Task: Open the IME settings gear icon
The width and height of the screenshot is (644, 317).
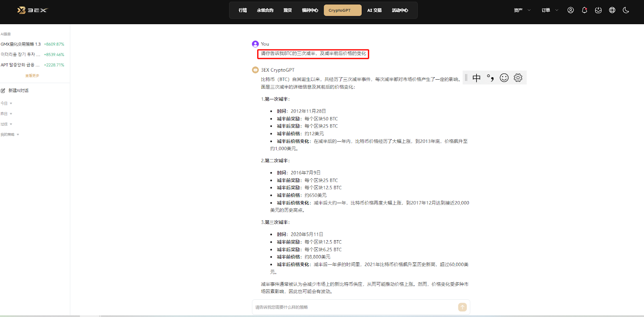Action: click(518, 78)
